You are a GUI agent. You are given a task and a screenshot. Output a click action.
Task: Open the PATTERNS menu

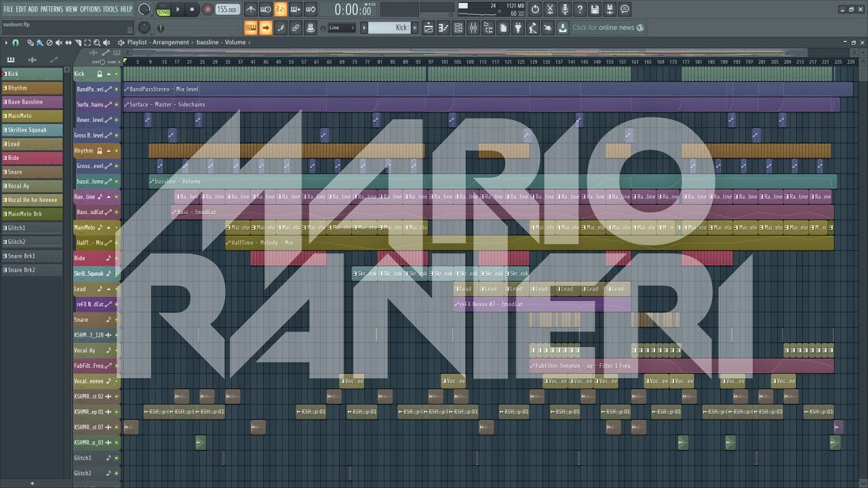(x=52, y=9)
